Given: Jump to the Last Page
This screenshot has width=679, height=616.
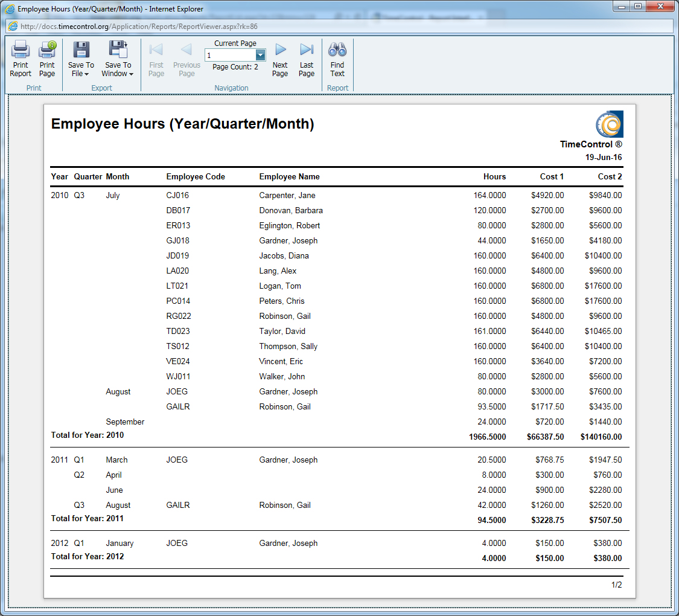Looking at the screenshot, I should 307,59.
